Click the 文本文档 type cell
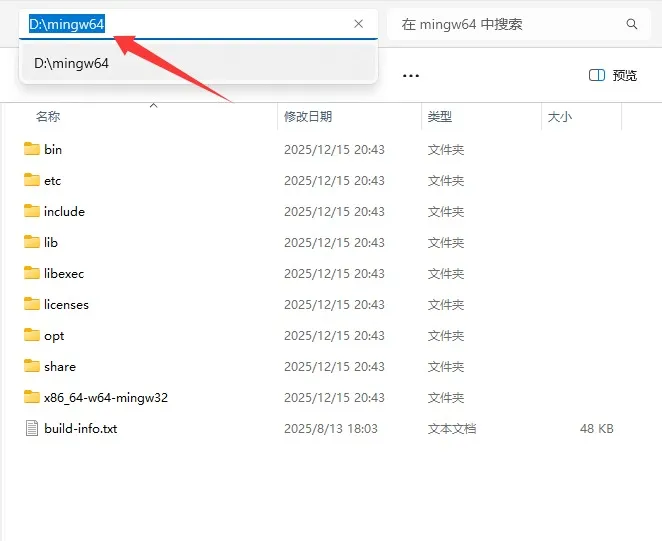662x541 pixels. click(x=452, y=429)
